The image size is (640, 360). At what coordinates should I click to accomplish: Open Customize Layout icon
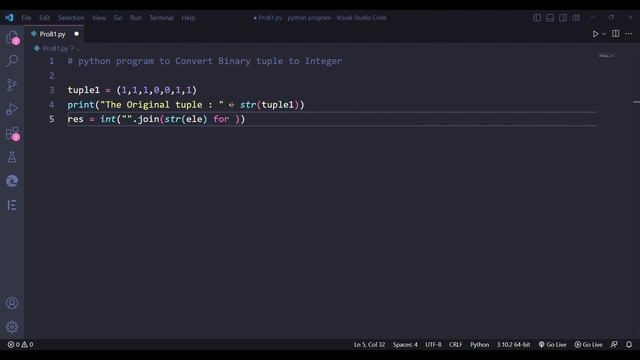(576, 18)
